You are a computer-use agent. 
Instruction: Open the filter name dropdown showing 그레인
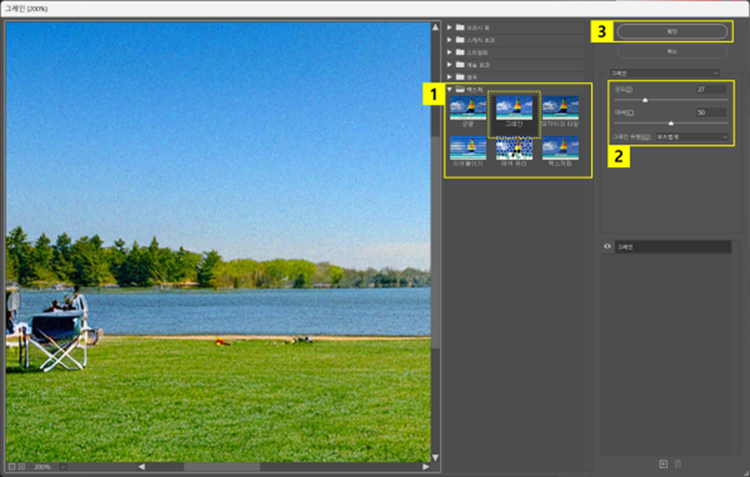pyautogui.click(x=664, y=73)
